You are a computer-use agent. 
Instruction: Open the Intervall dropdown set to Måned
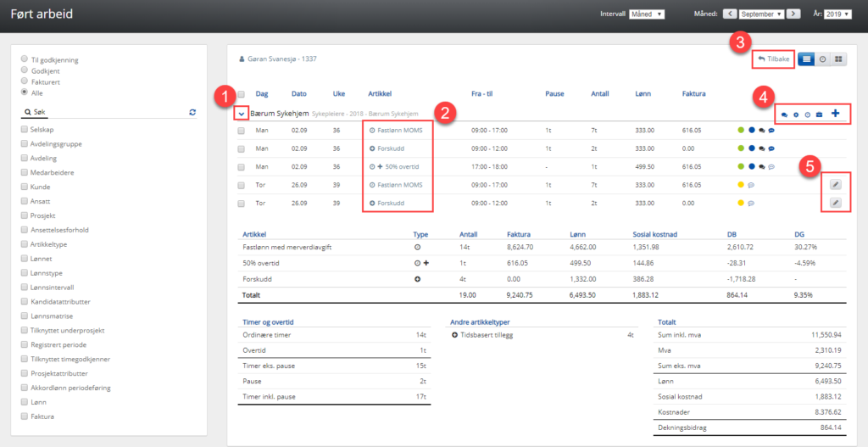pyautogui.click(x=647, y=14)
